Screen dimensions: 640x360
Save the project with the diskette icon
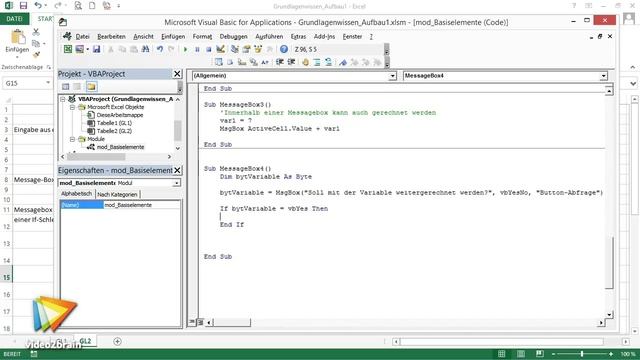click(x=96, y=49)
